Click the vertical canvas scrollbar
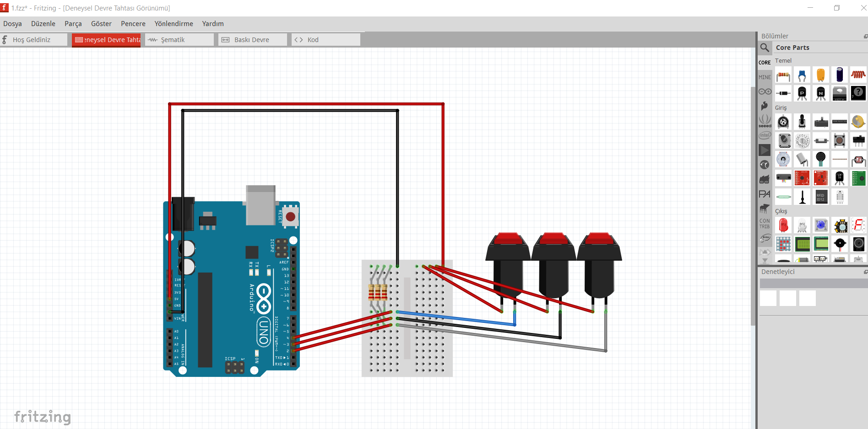The image size is (868, 429). point(753,174)
